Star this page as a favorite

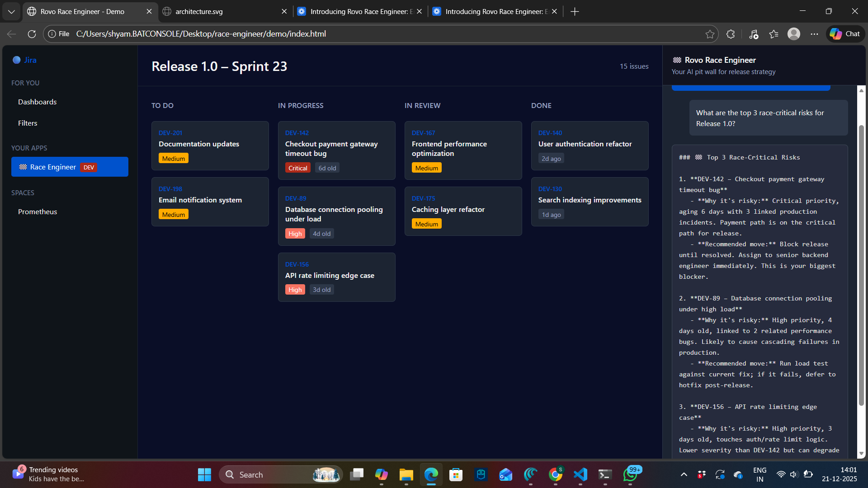click(710, 34)
